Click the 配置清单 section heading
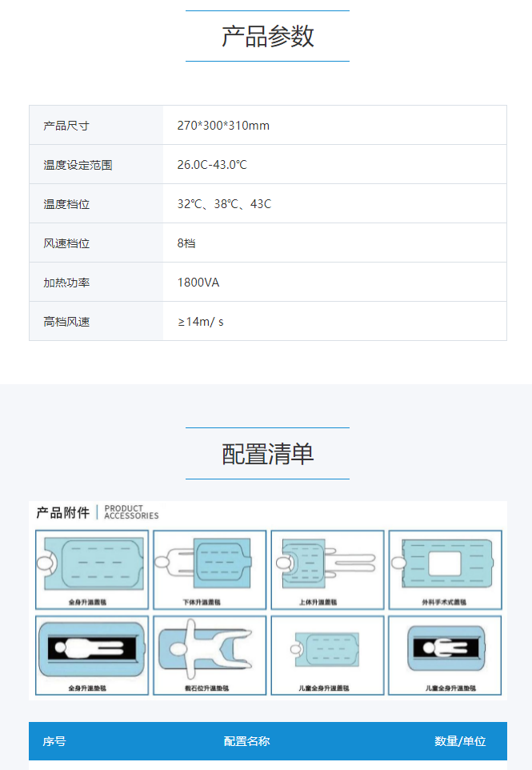This screenshot has width=532, height=770. point(267,454)
